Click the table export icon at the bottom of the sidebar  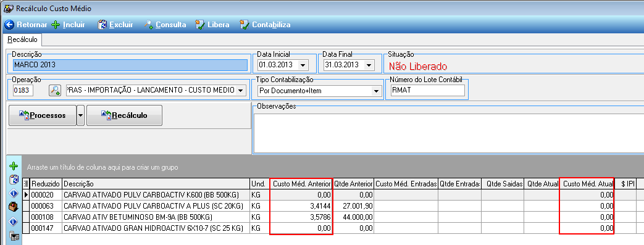point(14,236)
